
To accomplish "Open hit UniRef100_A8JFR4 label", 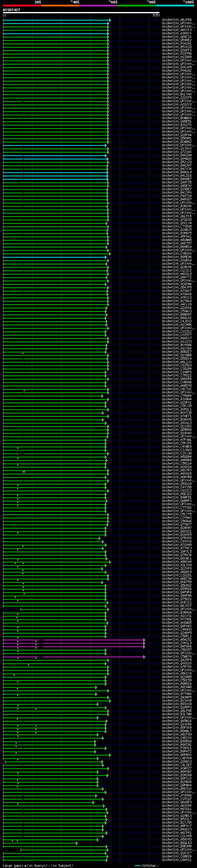I will pyautogui.click(x=177, y=20).
